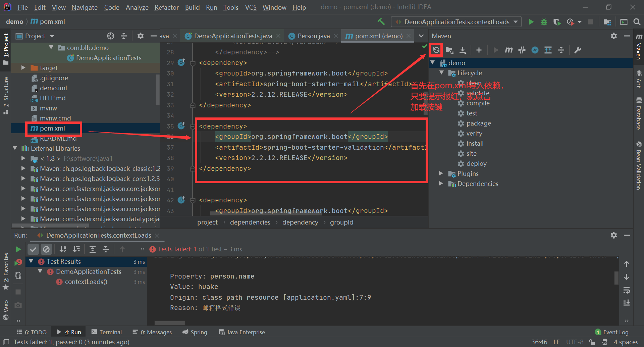Screen dimensions: 644x347
Task: Collapse Test Results tree node
Action: coord(31,261)
